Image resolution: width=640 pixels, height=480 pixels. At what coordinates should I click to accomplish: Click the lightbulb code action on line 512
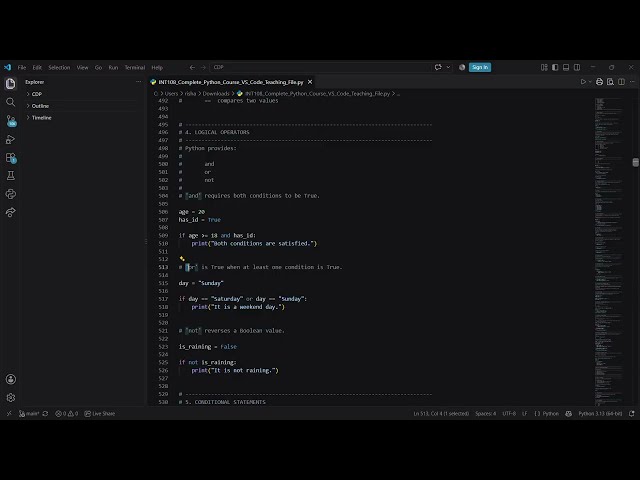182,258
